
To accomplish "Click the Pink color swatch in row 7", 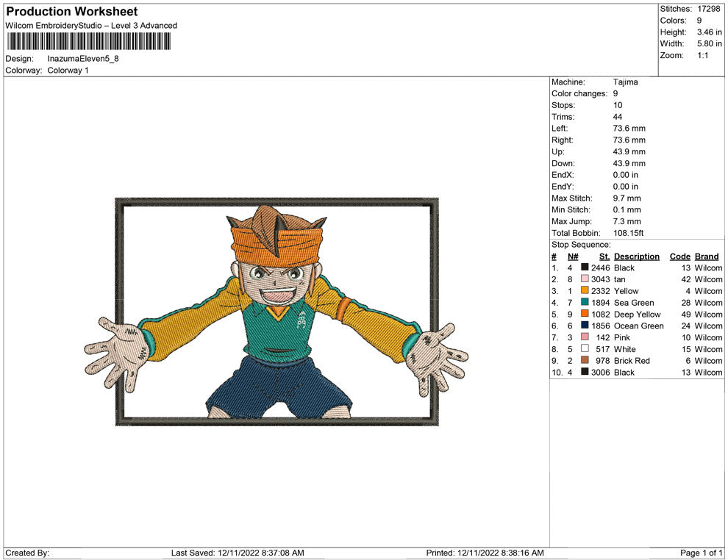I will point(585,337).
